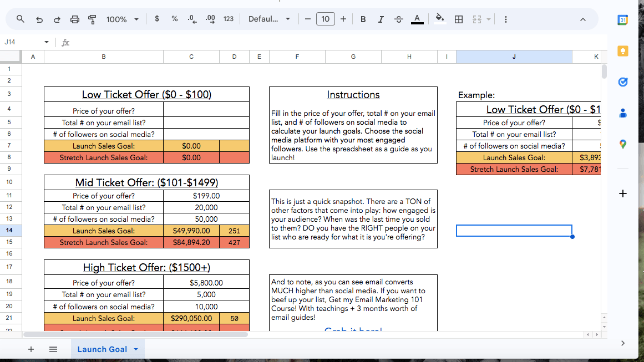
Task: Select the cell showing 251
Action: (234, 231)
